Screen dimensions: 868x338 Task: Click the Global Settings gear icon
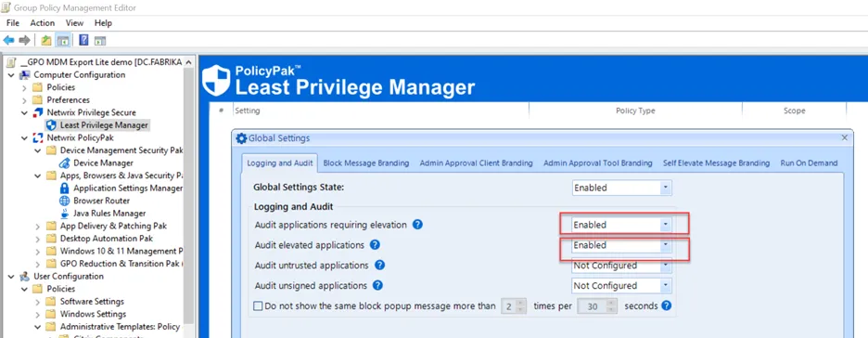[241, 138]
